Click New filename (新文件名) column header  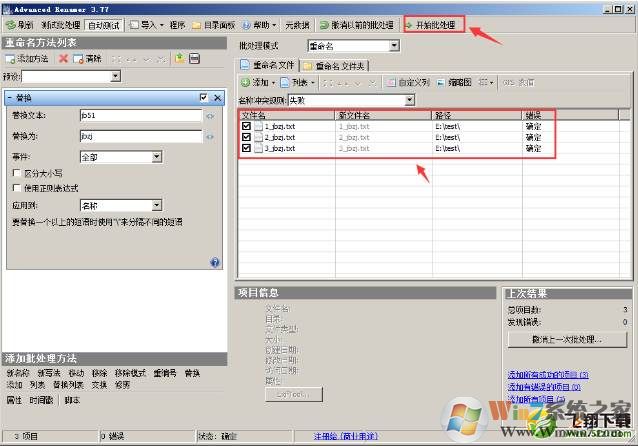383,116
